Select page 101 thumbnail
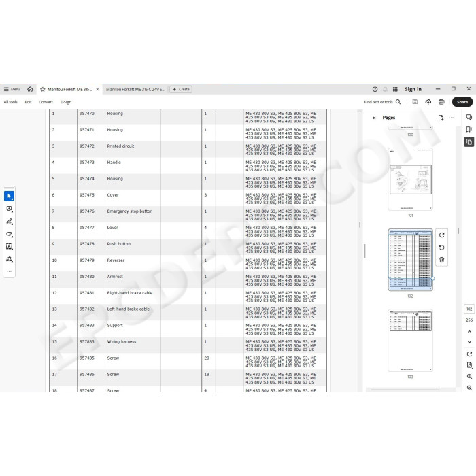Image resolution: width=476 pixels, height=476 pixels. pos(410,179)
